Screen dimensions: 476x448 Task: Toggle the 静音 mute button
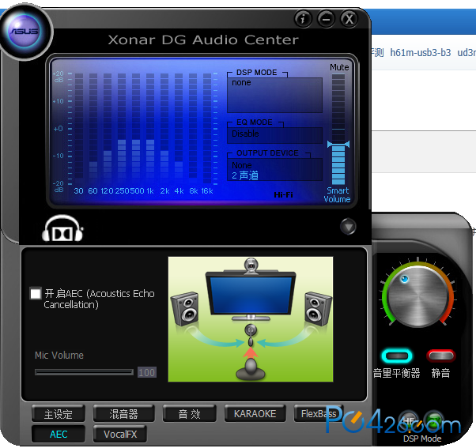coord(440,356)
